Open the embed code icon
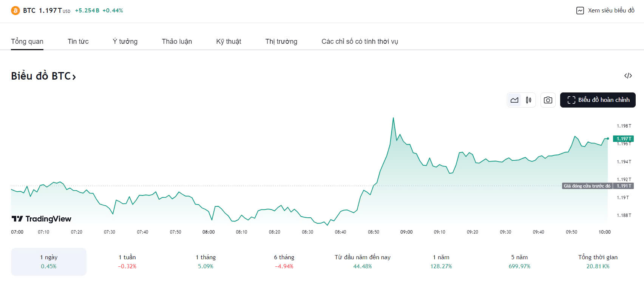This screenshot has width=644, height=303. point(628,76)
